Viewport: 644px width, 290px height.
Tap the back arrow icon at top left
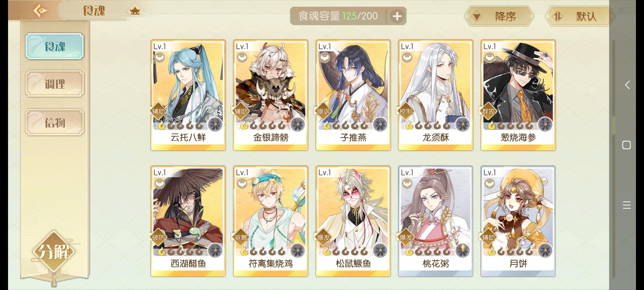pyautogui.click(x=40, y=11)
